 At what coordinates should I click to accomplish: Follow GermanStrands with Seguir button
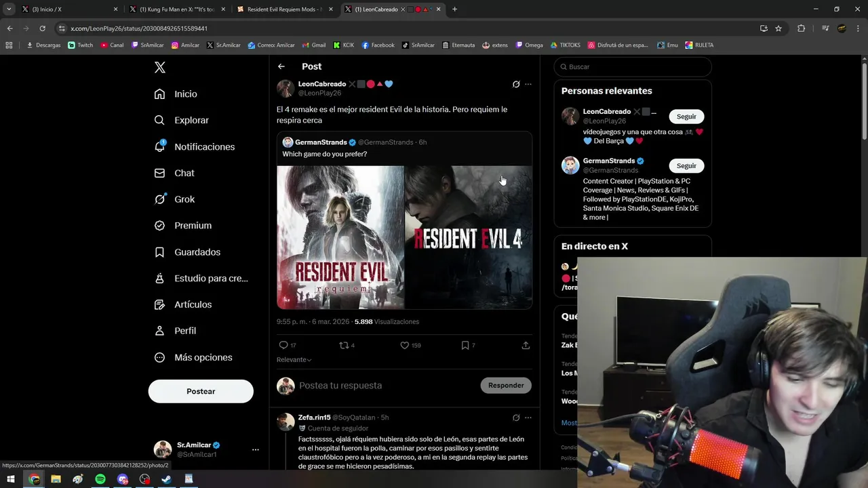point(686,165)
